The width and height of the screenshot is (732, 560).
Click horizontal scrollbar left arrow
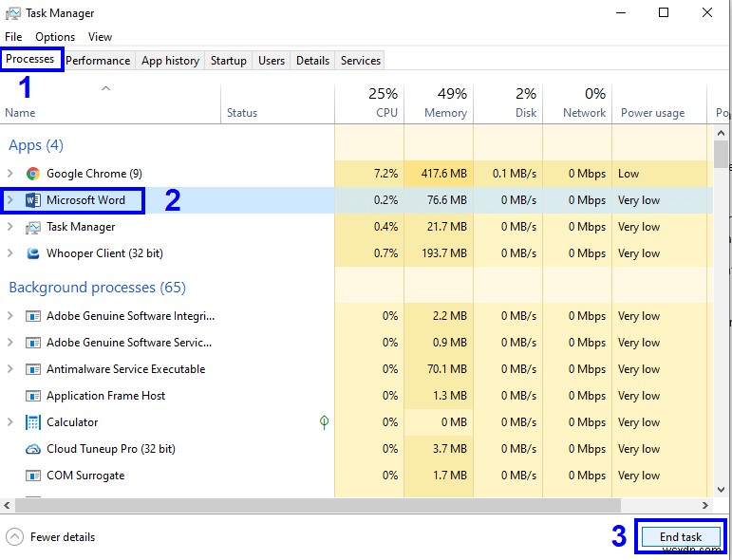pos(7,505)
